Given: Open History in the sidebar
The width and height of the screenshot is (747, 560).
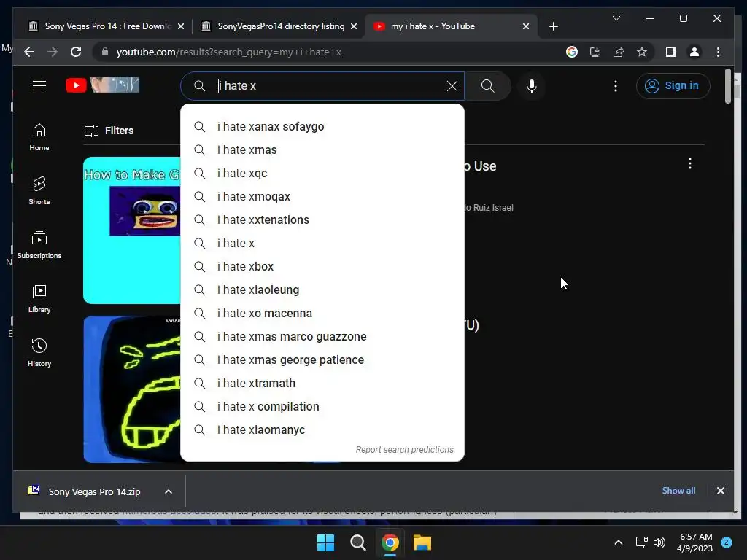Looking at the screenshot, I should (x=39, y=352).
